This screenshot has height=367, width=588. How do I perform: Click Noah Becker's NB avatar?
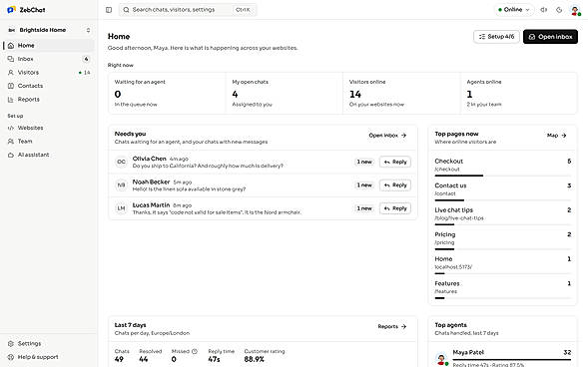pyautogui.click(x=121, y=185)
